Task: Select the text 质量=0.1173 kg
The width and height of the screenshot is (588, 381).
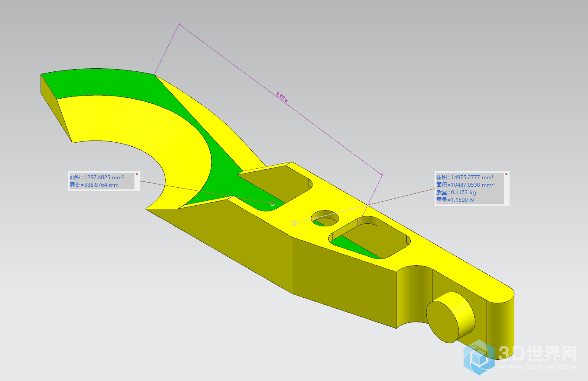Action: point(456,192)
